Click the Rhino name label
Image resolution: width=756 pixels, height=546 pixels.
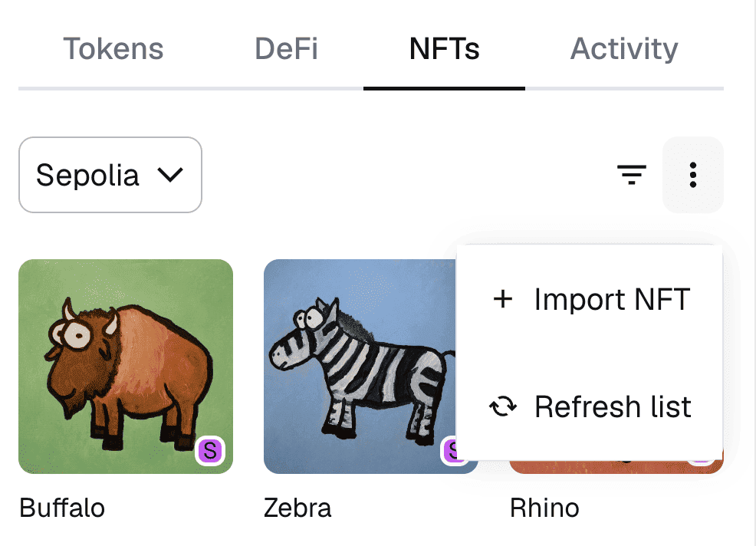[x=544, y=508]
